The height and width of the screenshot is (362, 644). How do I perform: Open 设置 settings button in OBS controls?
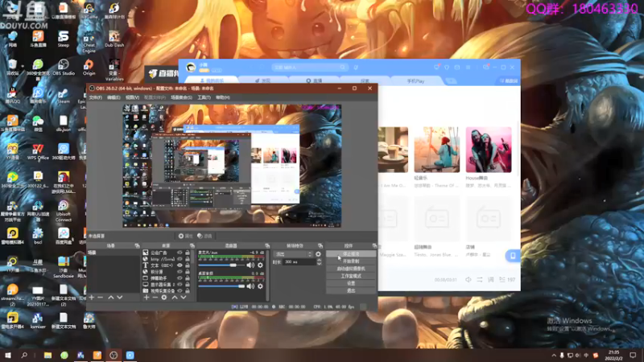[351, 283]
